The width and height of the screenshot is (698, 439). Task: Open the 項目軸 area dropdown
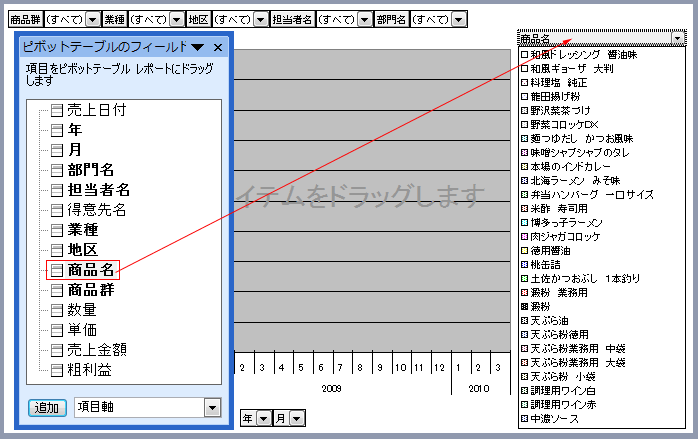(211, 407)
